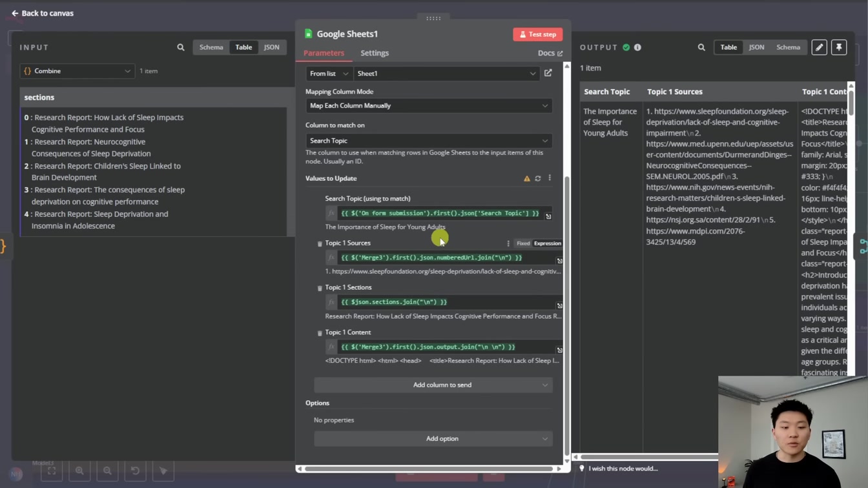Open the From list mode dropdown
Image resolution: width=868 pixels, height=488 pixels.
(x=329, y=74)
